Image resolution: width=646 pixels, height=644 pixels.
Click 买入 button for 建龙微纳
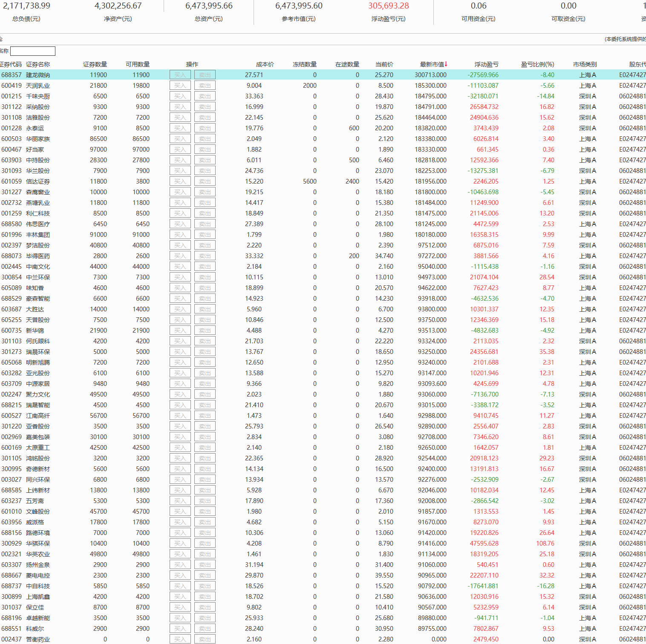coord(180,75)
